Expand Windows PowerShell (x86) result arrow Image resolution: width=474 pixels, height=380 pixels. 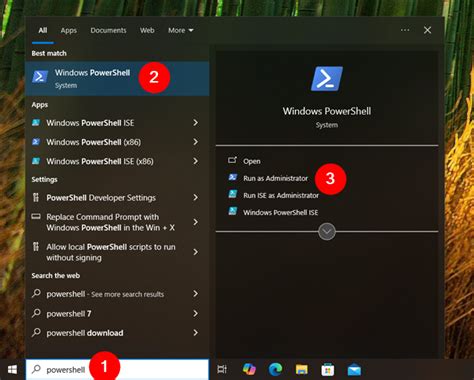point(196,142)
